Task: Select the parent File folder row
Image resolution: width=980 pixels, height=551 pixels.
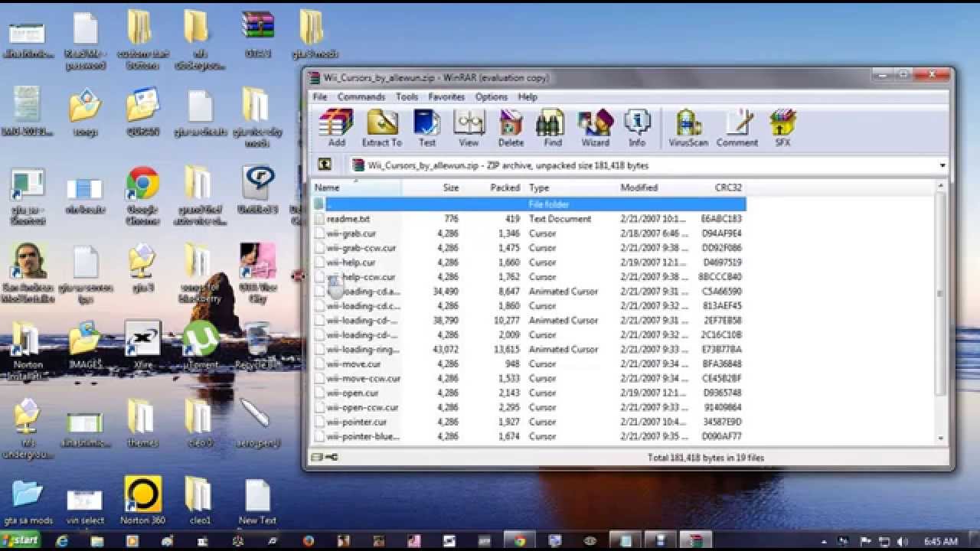Action: 529,204
